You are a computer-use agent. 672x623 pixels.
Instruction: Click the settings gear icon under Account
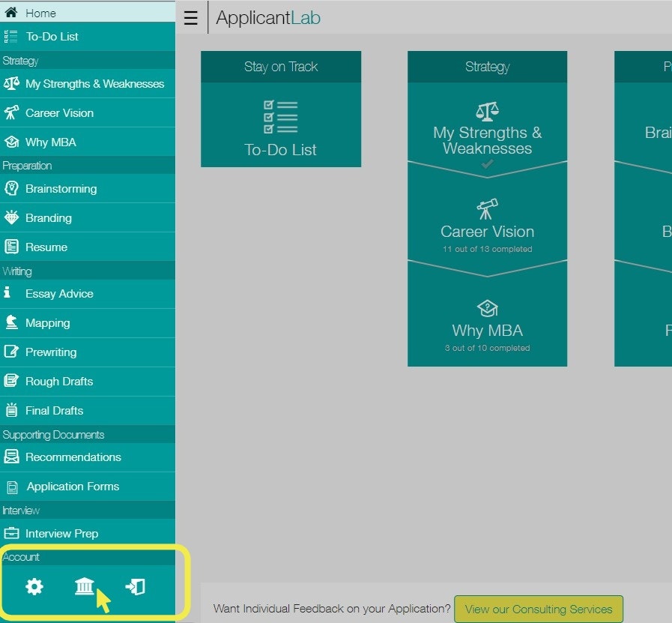34,587
